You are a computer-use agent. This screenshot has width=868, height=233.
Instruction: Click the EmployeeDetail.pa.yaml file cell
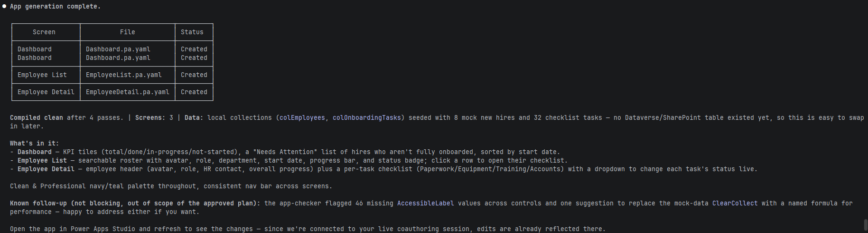128,92
